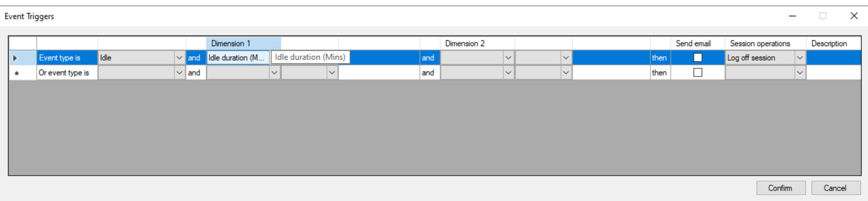Expand the Log off session dropdown
Screen dimensions: 868x201
tap(799, 57)
